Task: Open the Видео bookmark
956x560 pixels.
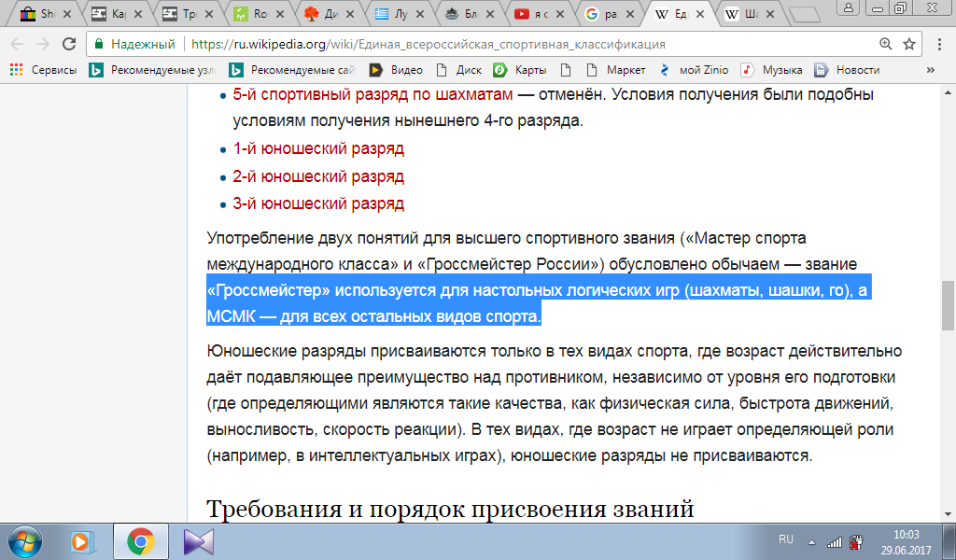Action: [397, 70]
